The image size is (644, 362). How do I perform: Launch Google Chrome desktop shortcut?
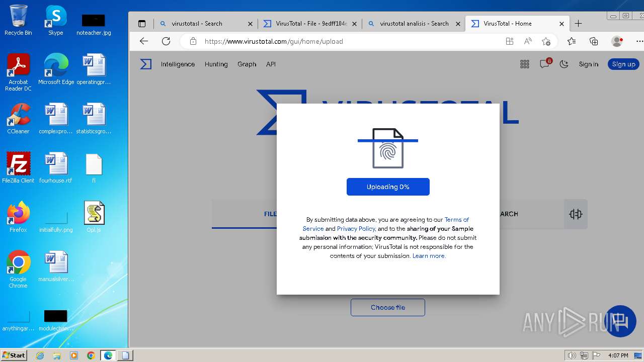[x=18, y=269]
